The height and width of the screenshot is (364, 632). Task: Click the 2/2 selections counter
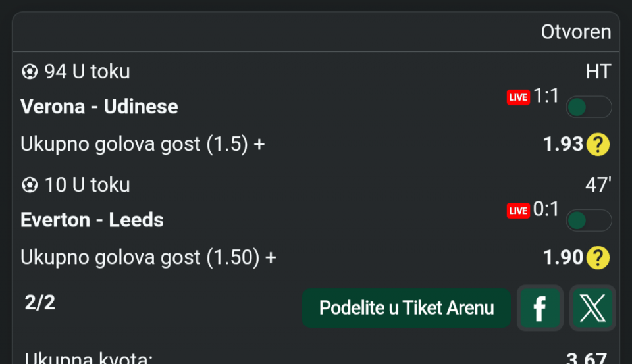(x=40, y=302)
